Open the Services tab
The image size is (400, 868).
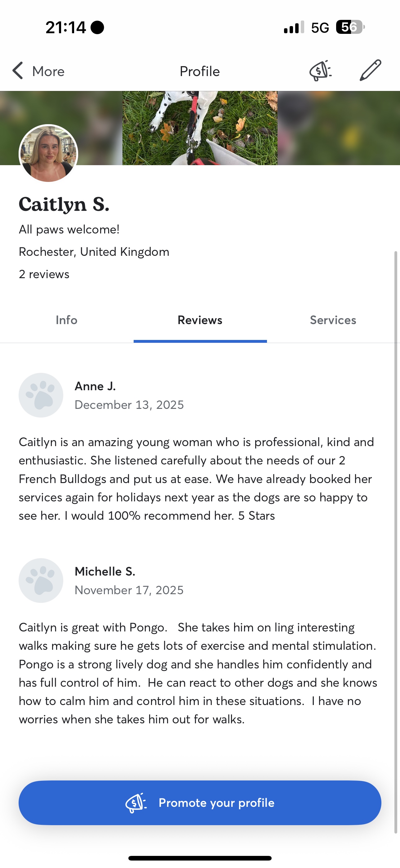coord(333,320)
